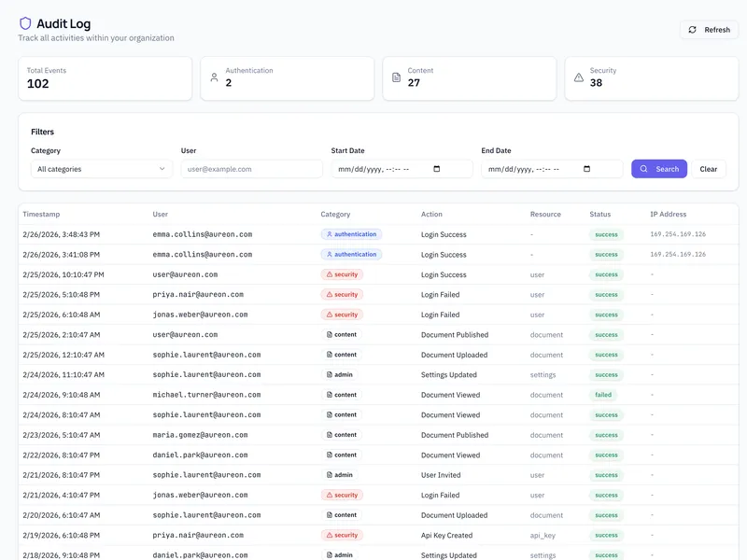Viewport: 747px width, 560px height.
Task: Open the All categories dropdown
Action: click(102, 169)
